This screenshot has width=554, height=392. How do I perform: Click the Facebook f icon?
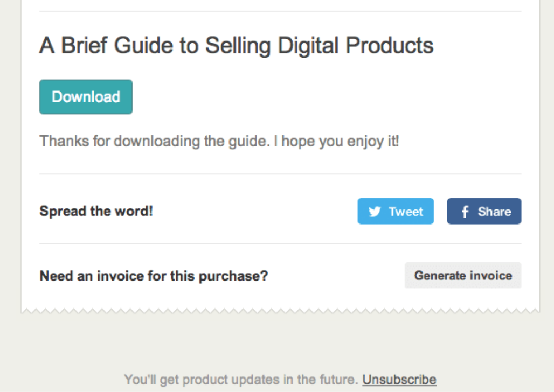point(465,212)
